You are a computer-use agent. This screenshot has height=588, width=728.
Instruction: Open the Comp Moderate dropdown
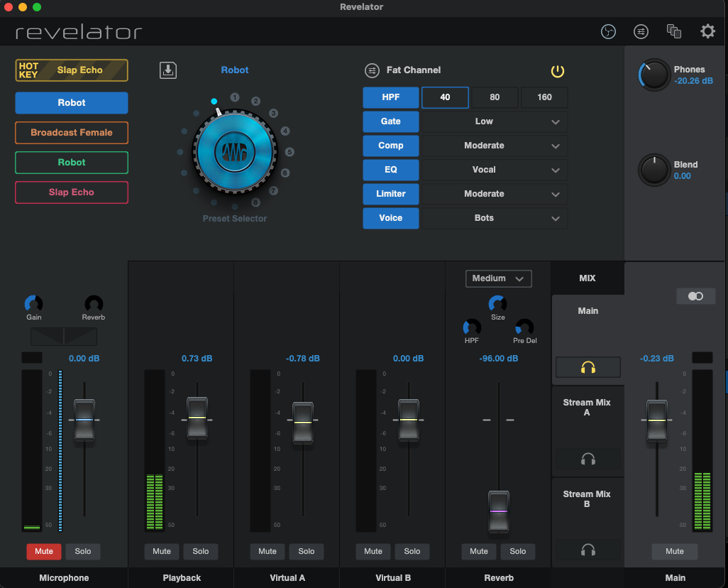(495, 146)
